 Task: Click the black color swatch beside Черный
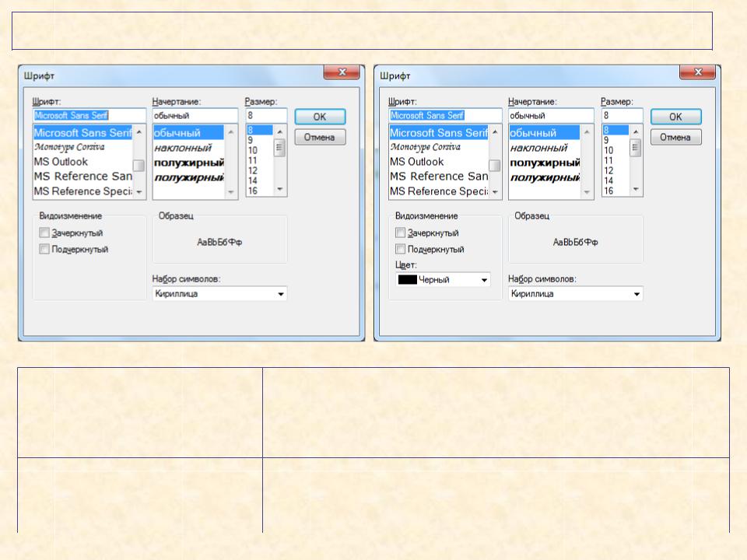407,279
